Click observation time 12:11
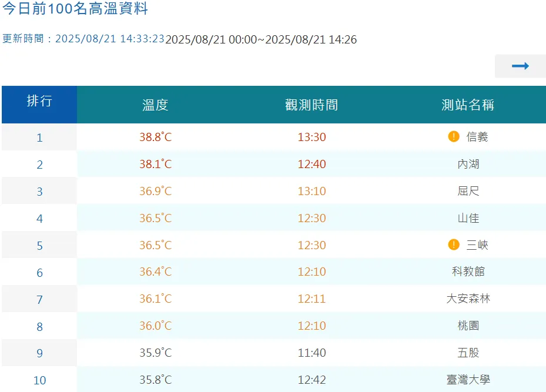This screenshot has height=392, width=546. (x=311, y=299)
